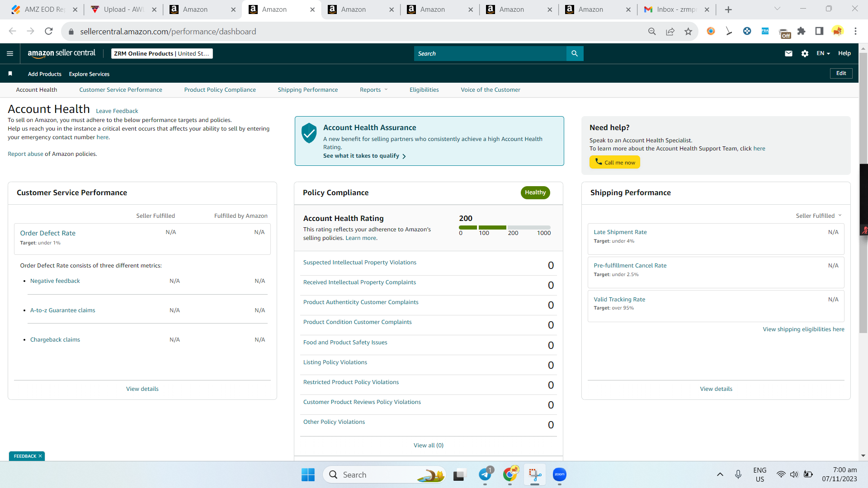View details of Customer Service Performance
Screen dimensions: 868x488
pyautogui.click(x=142, y=389)
